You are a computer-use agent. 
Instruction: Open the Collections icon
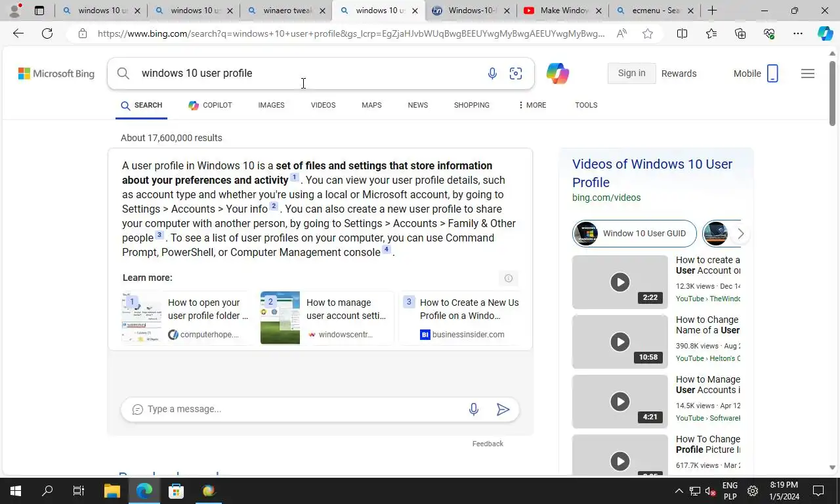[740, 33]
